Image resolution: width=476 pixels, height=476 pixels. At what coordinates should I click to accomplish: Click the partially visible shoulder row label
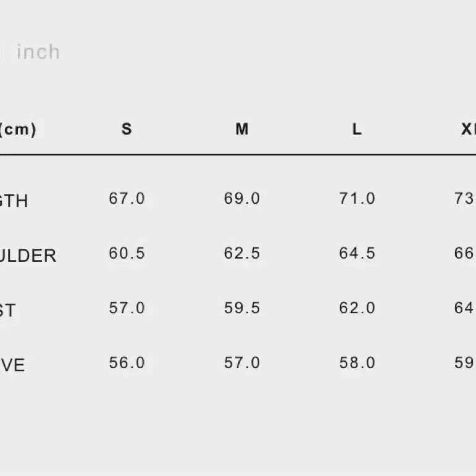click(28, 256)
